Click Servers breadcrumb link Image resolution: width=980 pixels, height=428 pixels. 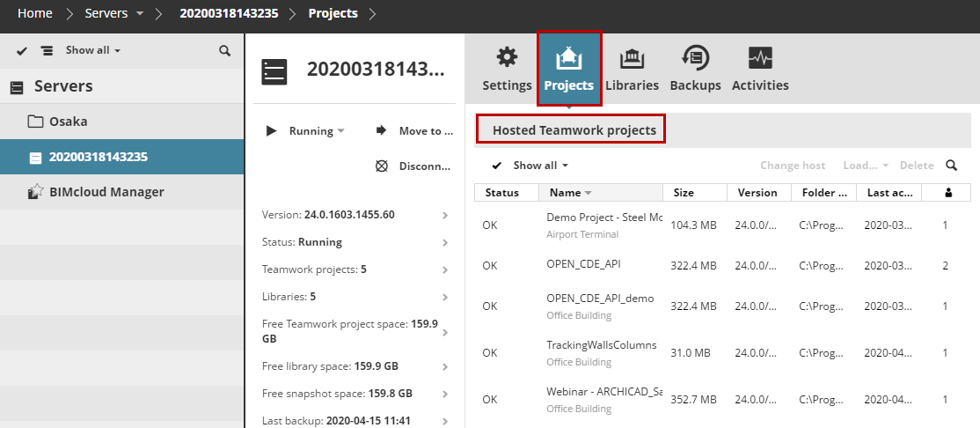click(106, 13)
